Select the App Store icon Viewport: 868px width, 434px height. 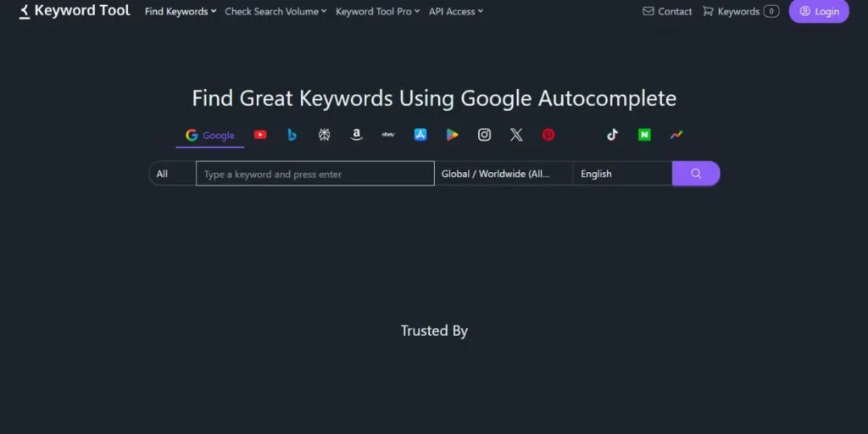(420, 135)
